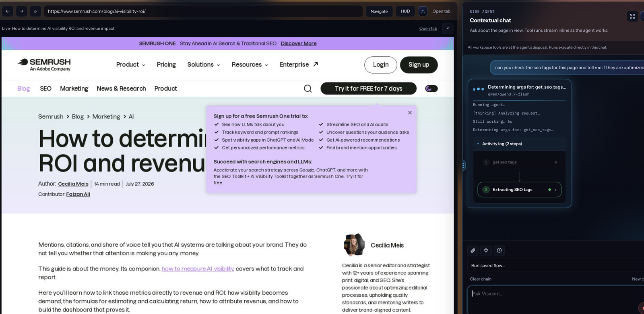The width and height of the screenshot is (644, 314).
Task: Click the plug connector icon
Action: [x=486, y=250]
